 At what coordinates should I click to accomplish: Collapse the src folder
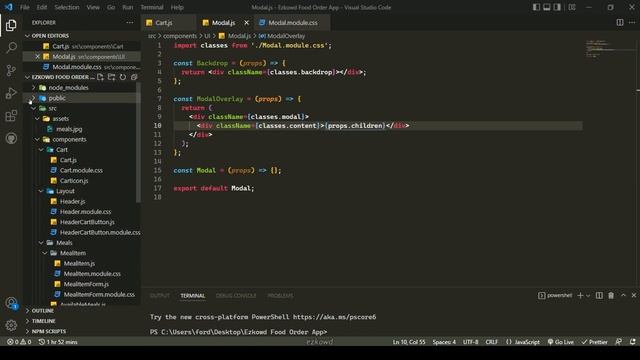tap(33, 109)
